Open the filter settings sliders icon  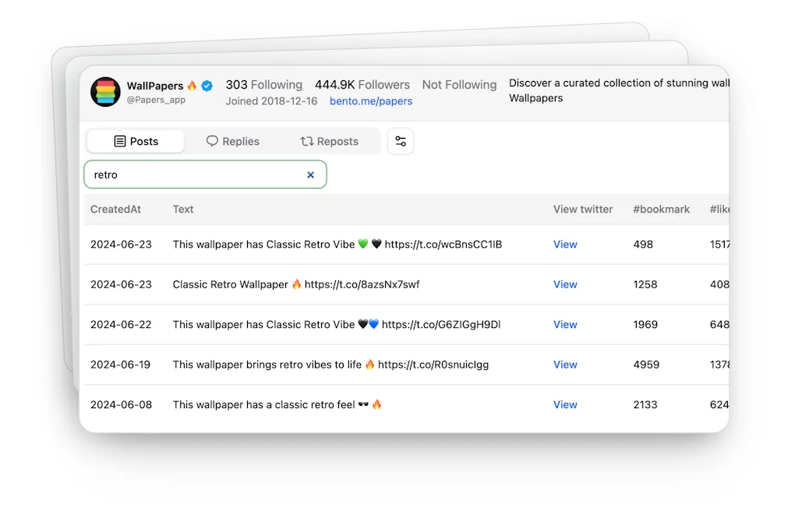401,141
